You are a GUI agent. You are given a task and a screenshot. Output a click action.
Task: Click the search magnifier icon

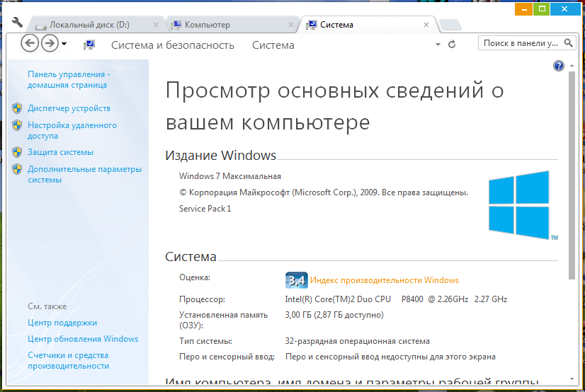568,43
